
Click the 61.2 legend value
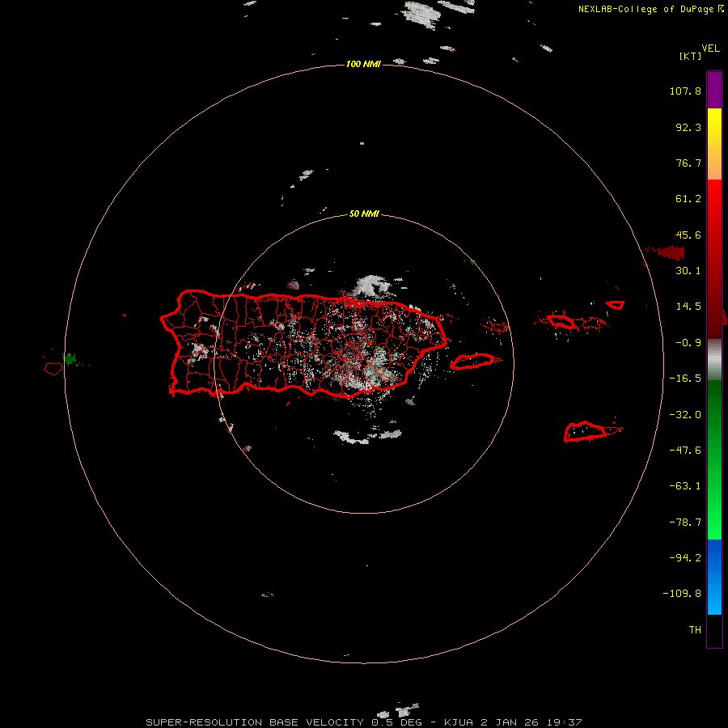pos(688,199)
